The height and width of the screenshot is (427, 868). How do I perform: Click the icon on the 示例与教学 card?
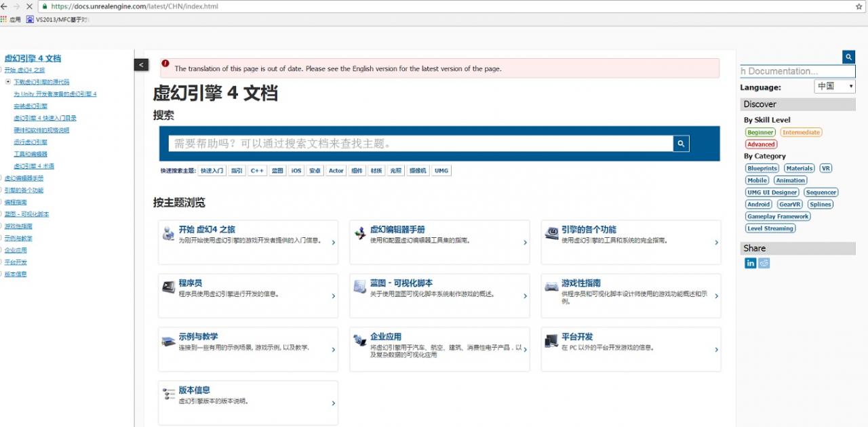click(x=169, y=341)
